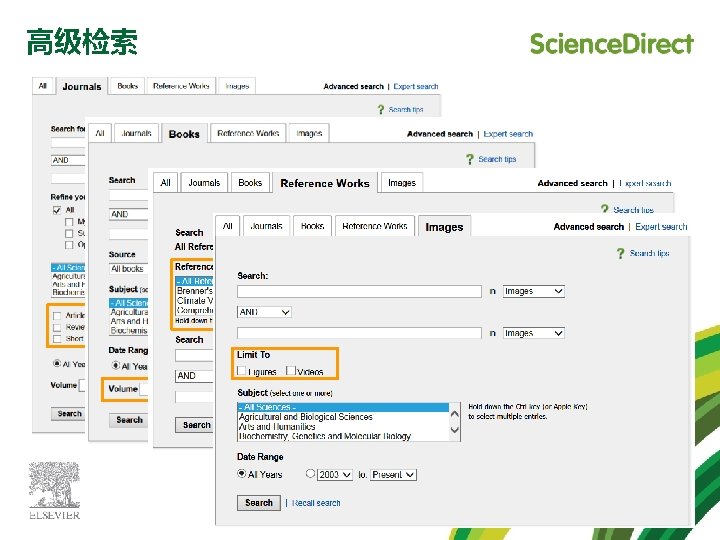Click second search text field, Images window
Screen dimensions: 720x540
[x=359, y=333]
